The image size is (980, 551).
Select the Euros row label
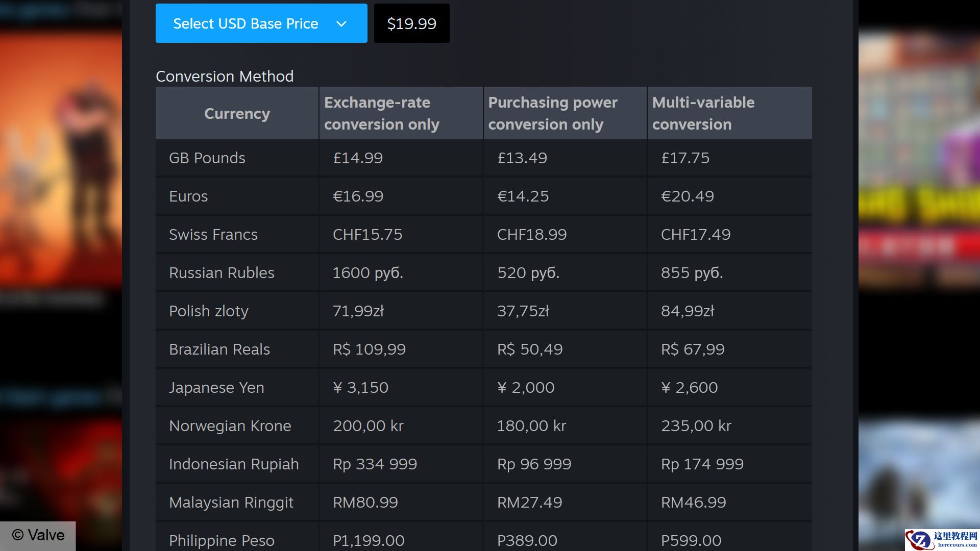(188, 196)
